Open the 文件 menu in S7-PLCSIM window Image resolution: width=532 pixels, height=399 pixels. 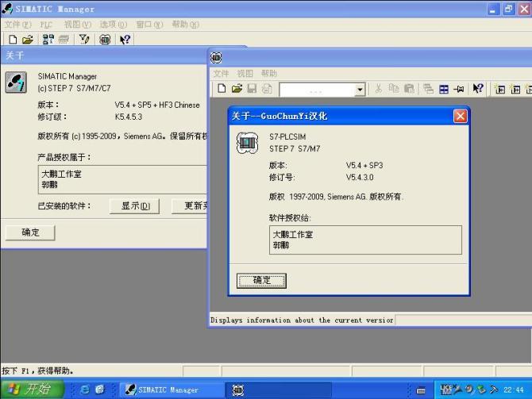[221, 73]
